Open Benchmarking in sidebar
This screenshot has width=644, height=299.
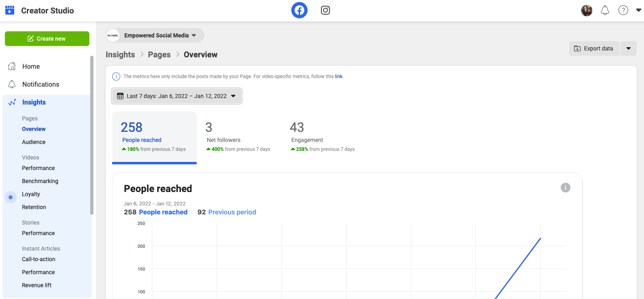click(x=40, y=181)
